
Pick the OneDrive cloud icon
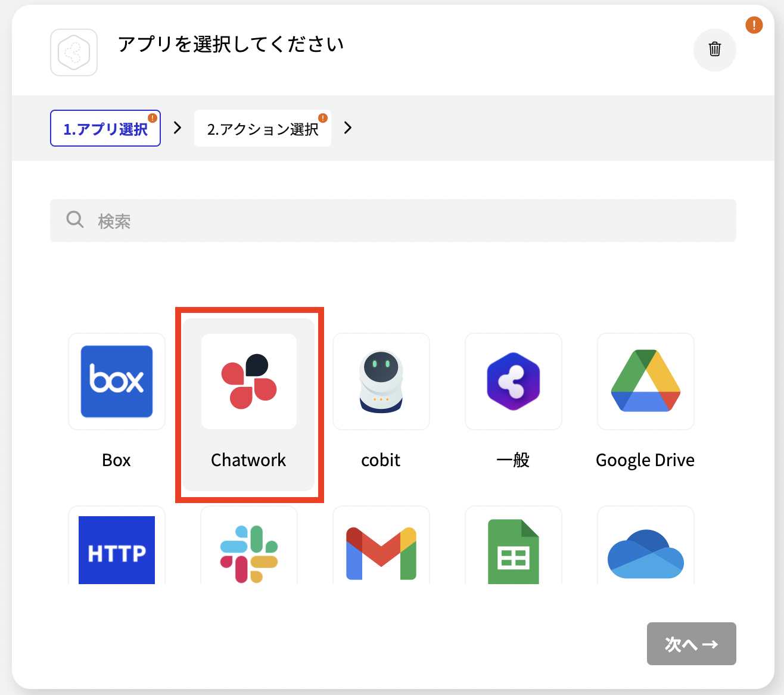click(x=646, y=554)
